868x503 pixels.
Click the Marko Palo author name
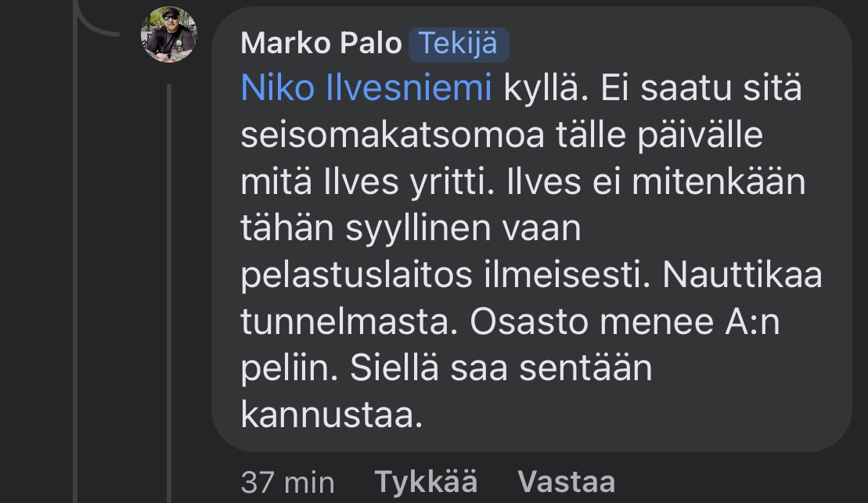[321, 44]
